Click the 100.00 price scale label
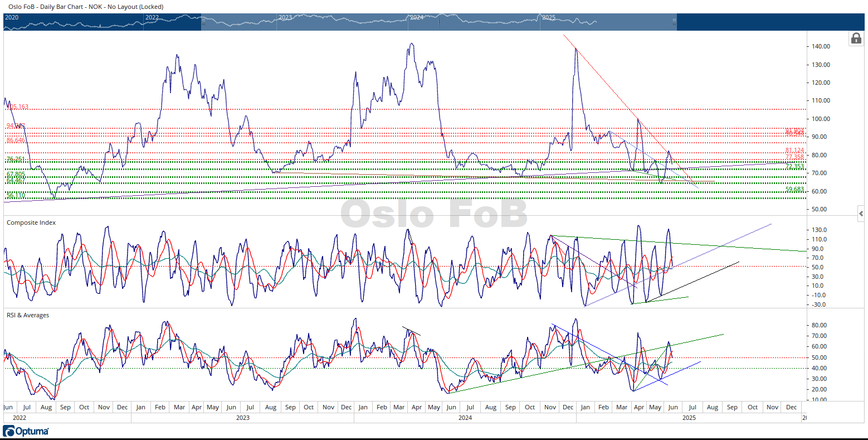This screenshot has height=440, width=868. click(x=822, y=119)
